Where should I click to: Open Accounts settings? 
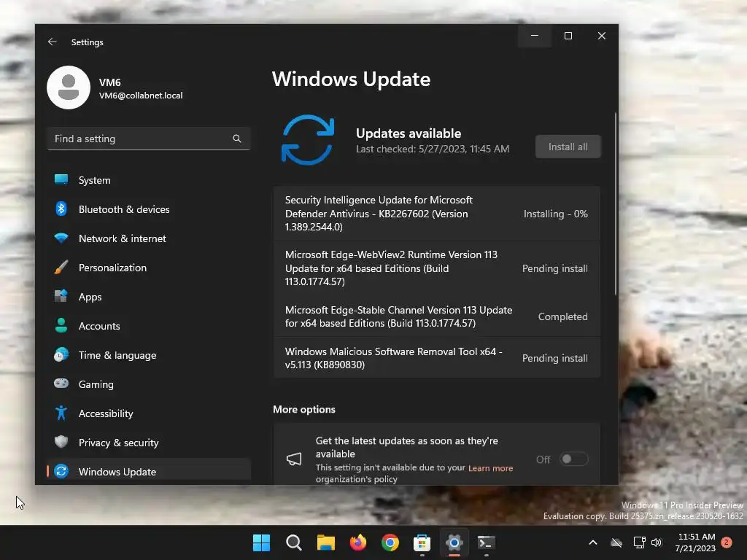149,326
